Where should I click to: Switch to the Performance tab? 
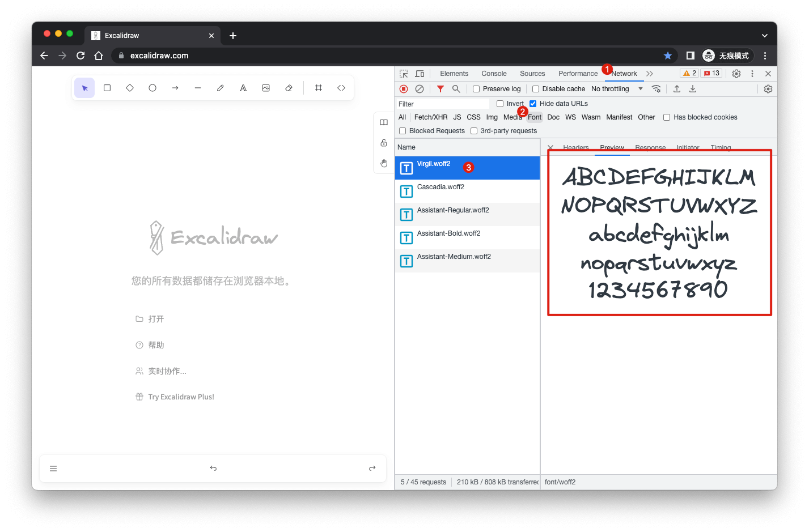[578, 74]
